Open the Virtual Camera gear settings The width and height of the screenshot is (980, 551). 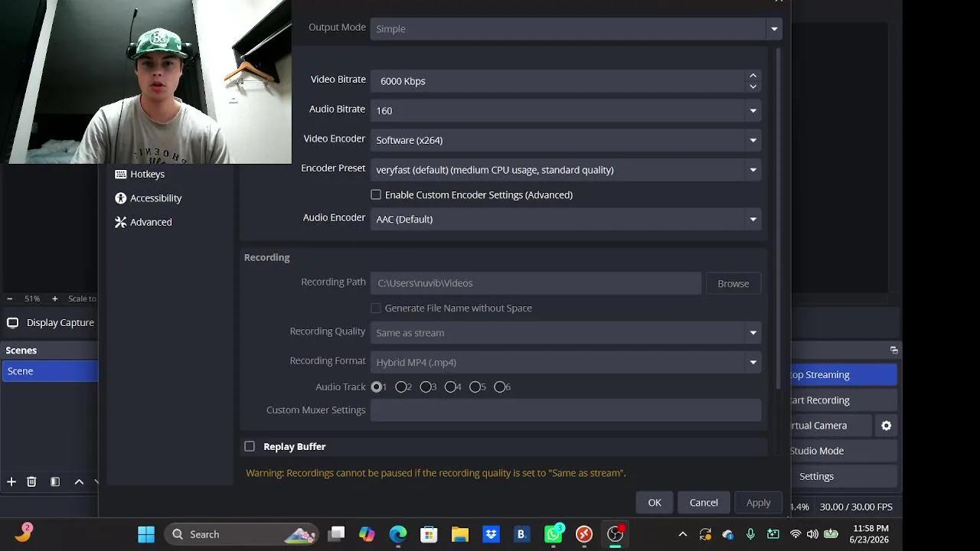[x=886, y=425]
